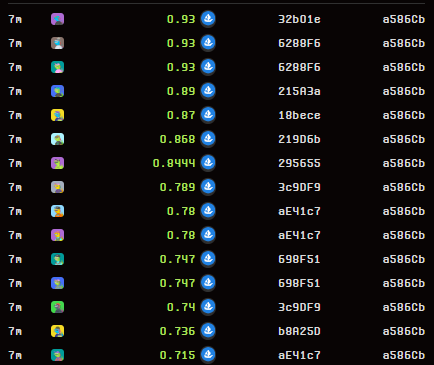Click OpenSea icon beside price 0.74
434x365 pixels.
coord(208,307)
